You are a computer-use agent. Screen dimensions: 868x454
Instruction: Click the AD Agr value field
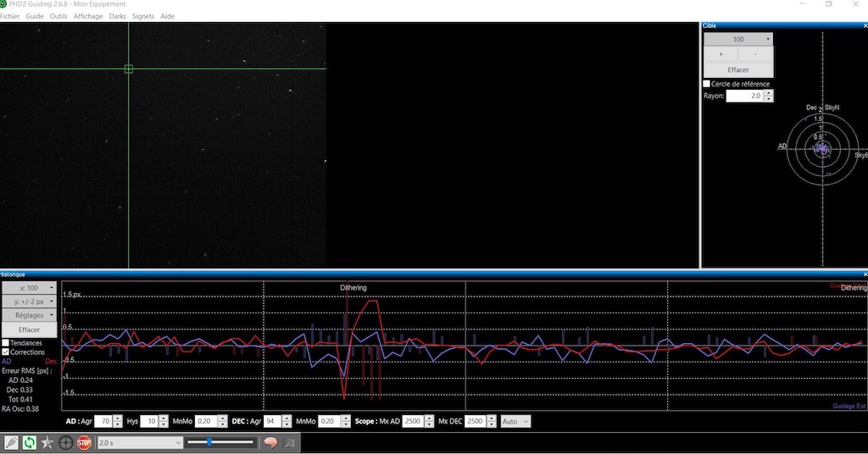pos(103,421)
